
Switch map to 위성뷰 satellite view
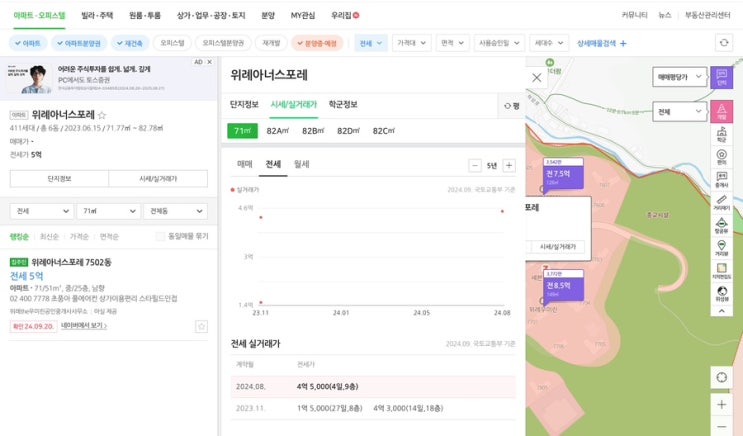tap(721, 293)
